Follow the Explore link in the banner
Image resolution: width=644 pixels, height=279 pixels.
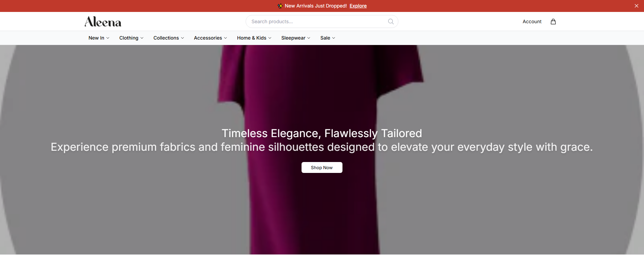tap(358, 6)
